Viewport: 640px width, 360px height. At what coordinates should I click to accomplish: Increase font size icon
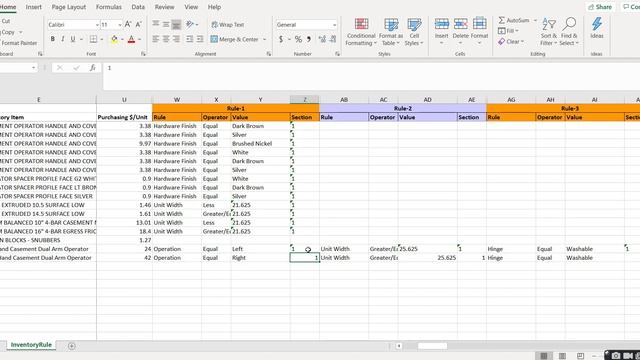128,24
